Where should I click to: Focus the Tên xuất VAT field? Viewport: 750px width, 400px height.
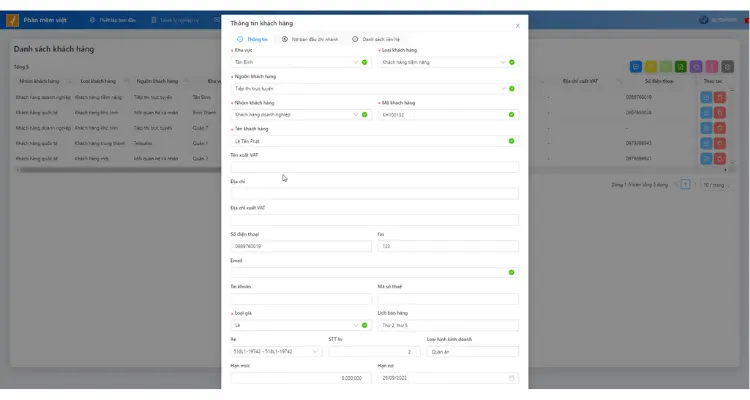click(x=375, y=167)
